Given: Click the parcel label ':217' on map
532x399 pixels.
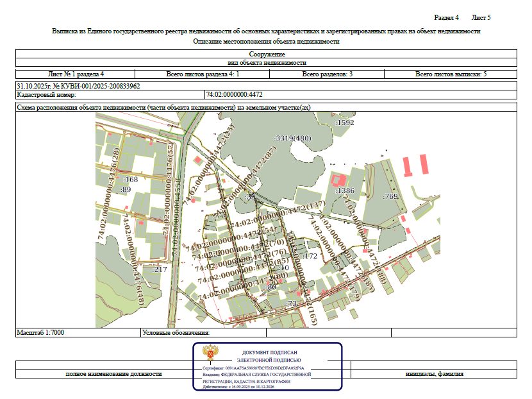Looking at the screenshot, I should point(160,269).
